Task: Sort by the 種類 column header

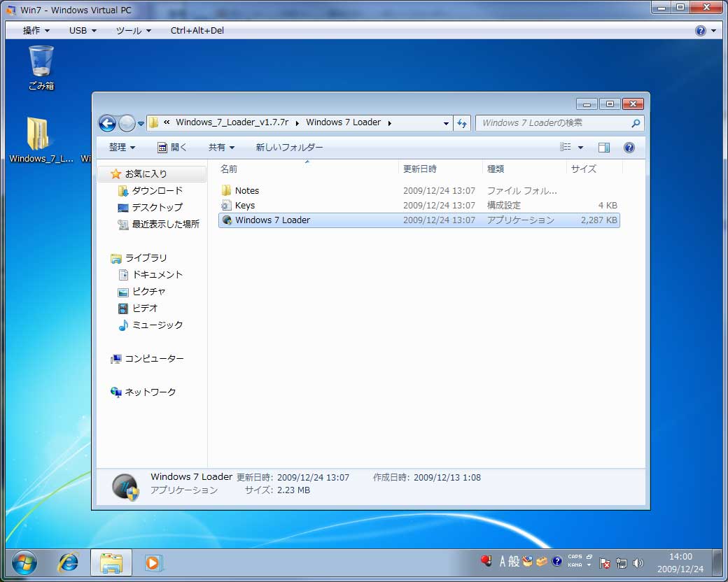Action: 524,169
